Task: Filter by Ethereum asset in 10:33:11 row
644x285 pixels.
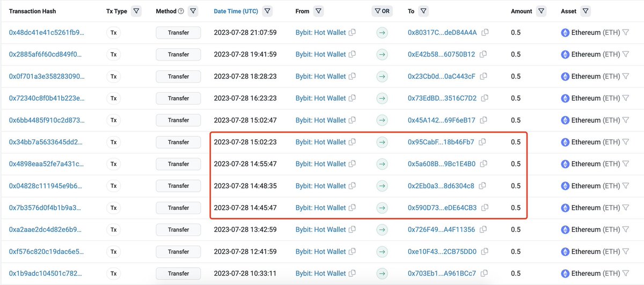Action: click(x=626, y=273)
